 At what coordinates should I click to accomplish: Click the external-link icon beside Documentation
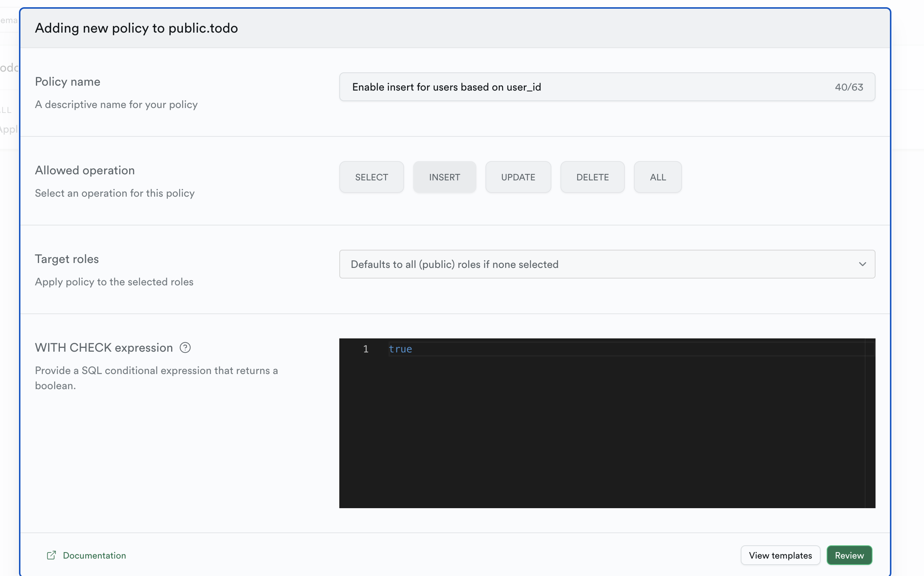tap(52, 555)
